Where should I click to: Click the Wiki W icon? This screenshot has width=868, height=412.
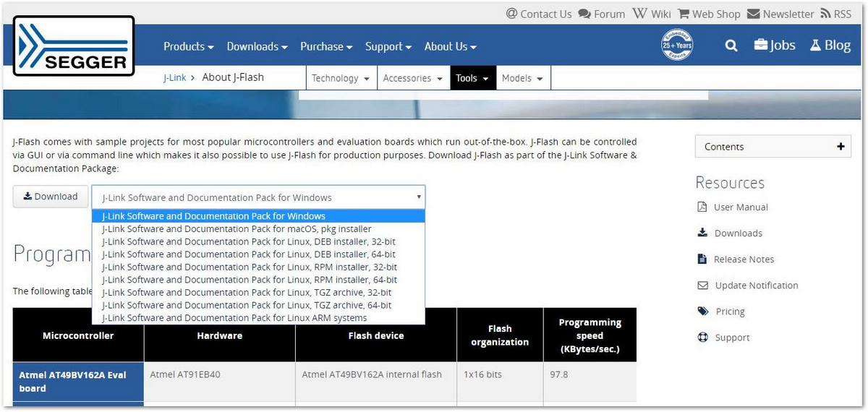click(x=639, y=14)
